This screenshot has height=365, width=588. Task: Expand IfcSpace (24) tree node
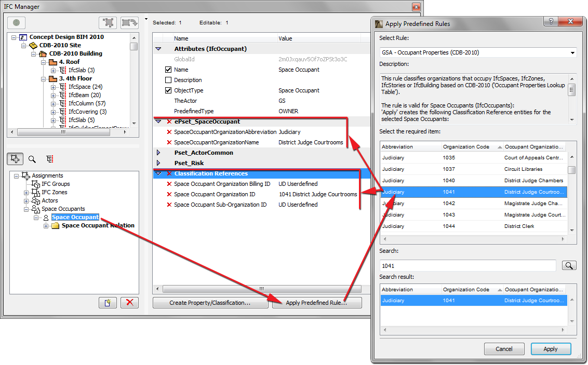(54, 87)
